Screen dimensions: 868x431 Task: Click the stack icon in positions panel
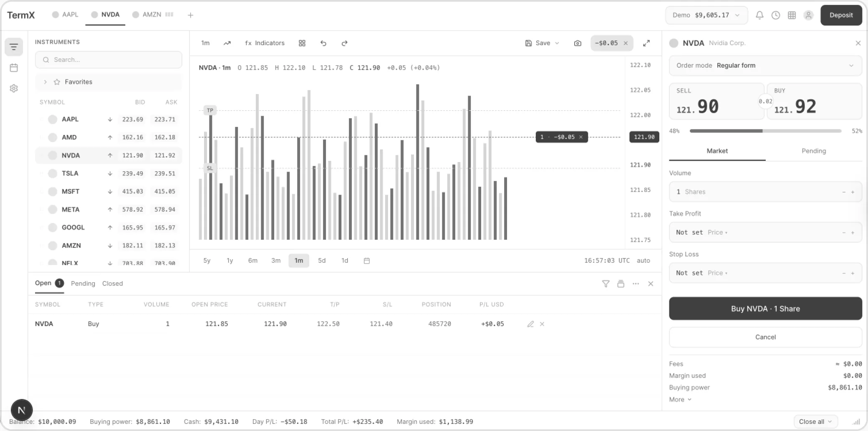tap(621, 284)
